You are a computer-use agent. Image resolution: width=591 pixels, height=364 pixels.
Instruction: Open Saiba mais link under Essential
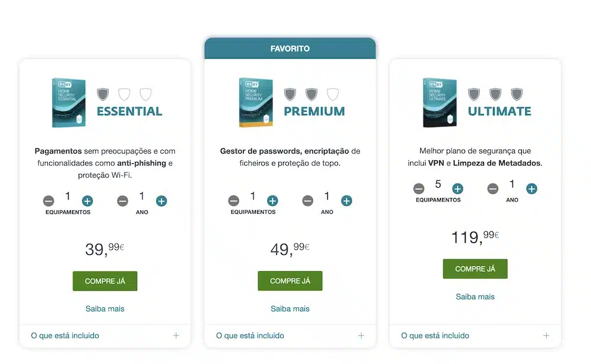point(105,308)
